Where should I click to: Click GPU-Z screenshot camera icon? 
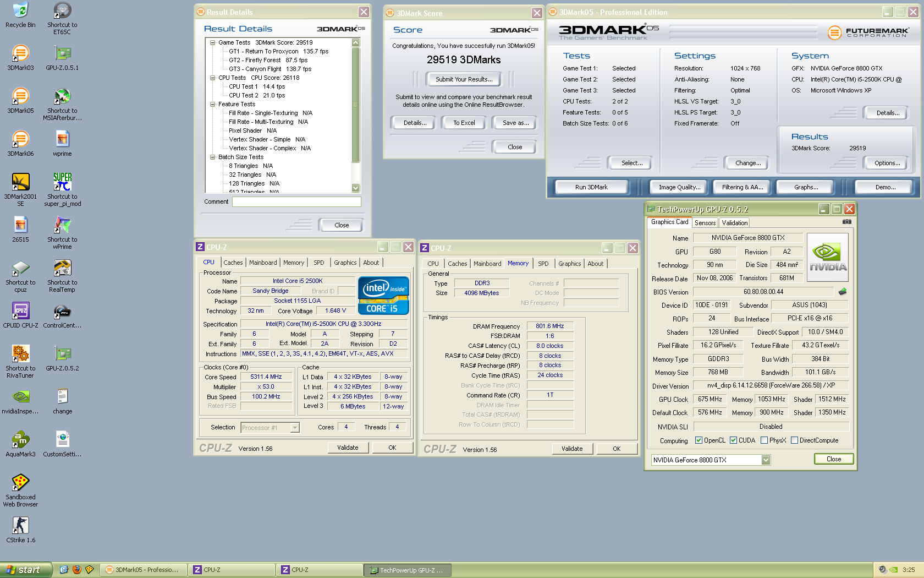tap(846, 222)
